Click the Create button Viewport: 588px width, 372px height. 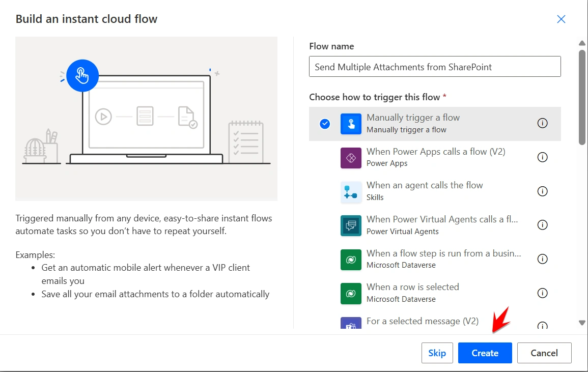[x=485, y=353]
